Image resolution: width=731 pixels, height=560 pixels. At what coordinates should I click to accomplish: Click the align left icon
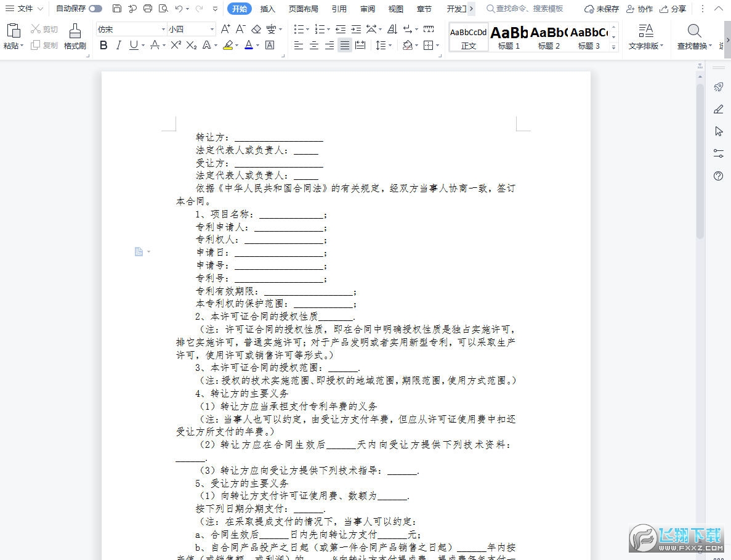click(299, 45)
